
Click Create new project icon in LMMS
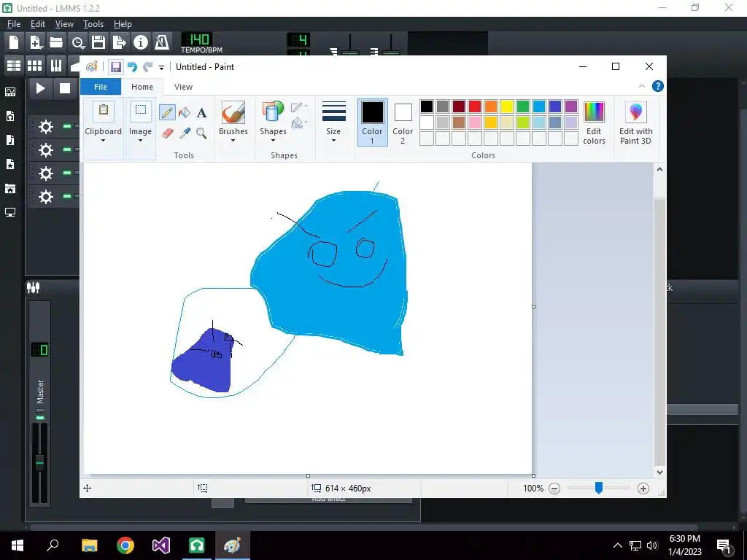(x=14, y=42)
